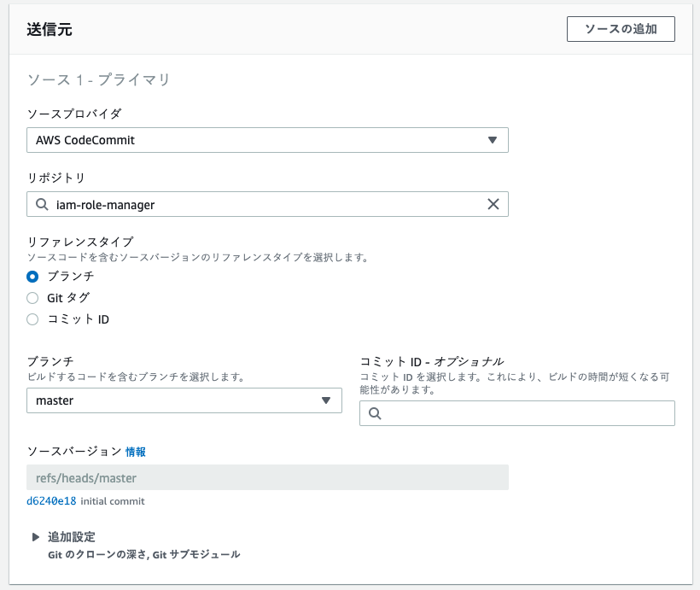Image resolution: width=700 pixels, height=590 pixels.
Task: Click the magnifier icon in the リポジトリ field
Action: pyautogui.click(x=41, y=204)
